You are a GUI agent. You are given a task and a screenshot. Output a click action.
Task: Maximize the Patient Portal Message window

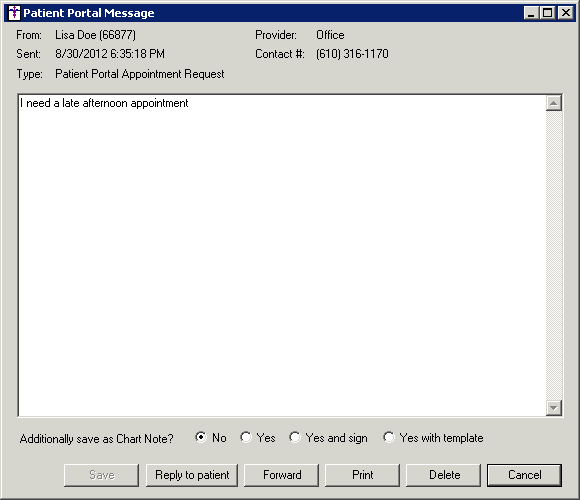pos(547,13)
